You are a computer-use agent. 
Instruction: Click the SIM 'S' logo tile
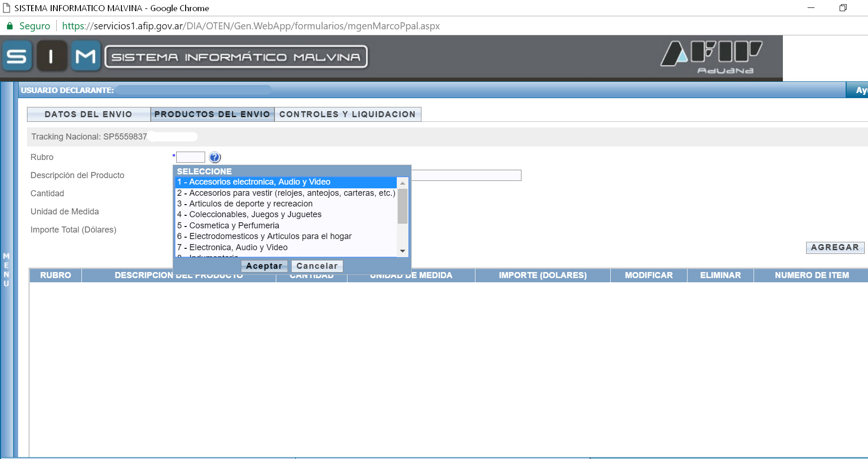click(x=17, y=56)
